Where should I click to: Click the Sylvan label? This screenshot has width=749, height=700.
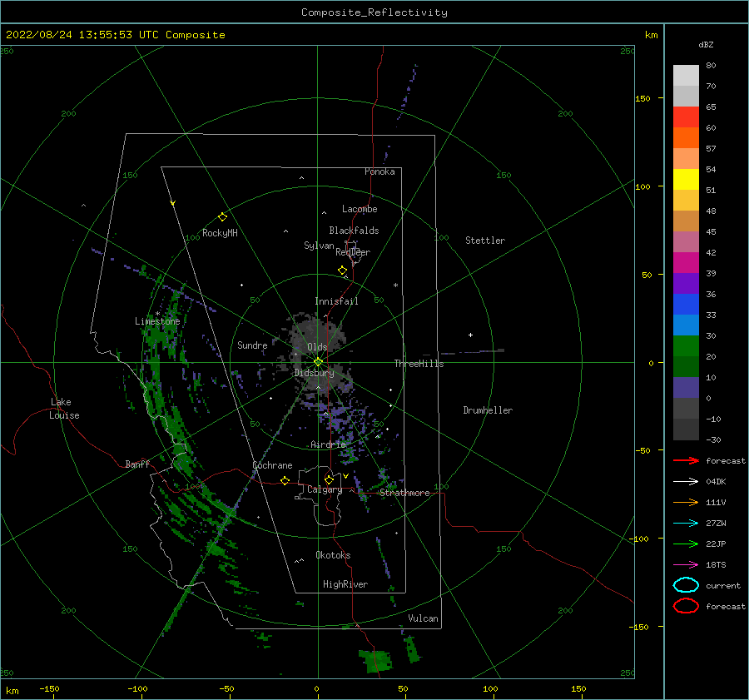pyautogui.click(x=319, y=246)
